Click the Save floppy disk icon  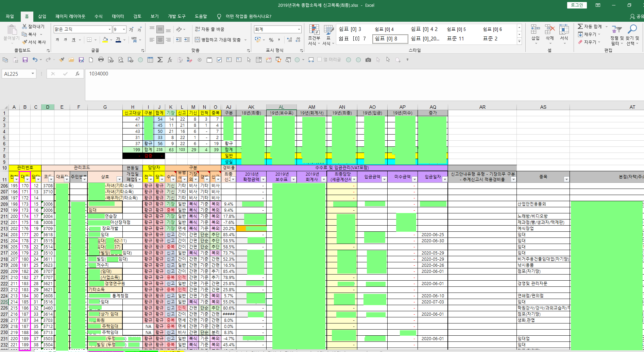coord(25,60)
